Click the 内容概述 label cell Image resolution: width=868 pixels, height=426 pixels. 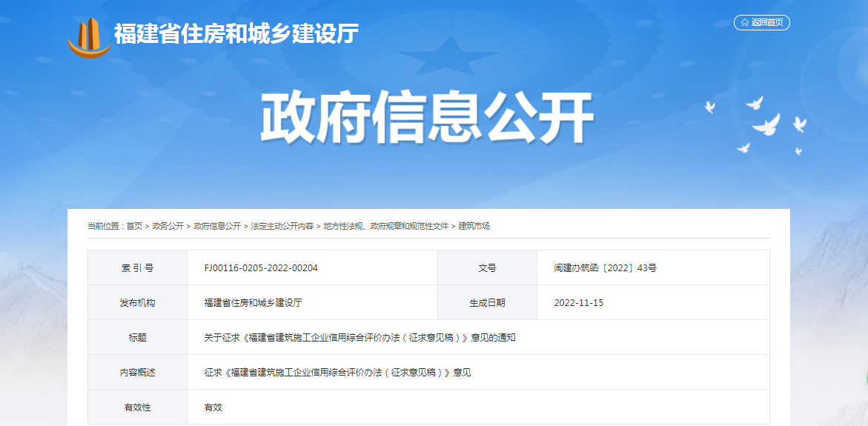pos(137,373)
